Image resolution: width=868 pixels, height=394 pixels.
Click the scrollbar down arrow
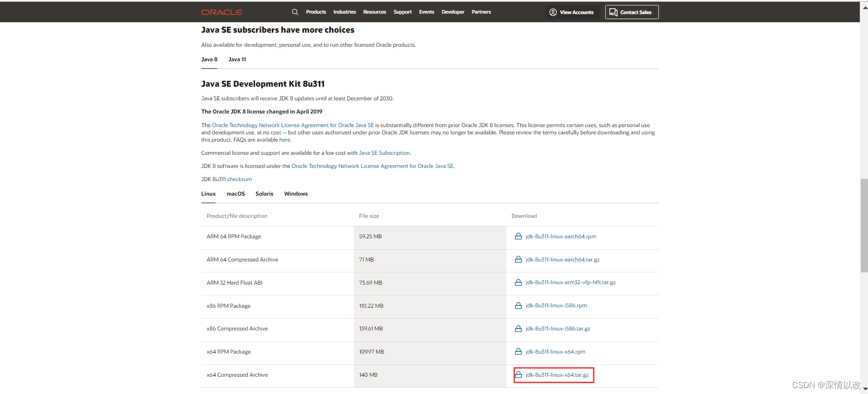pyautogui.click(x=864, y=390)
